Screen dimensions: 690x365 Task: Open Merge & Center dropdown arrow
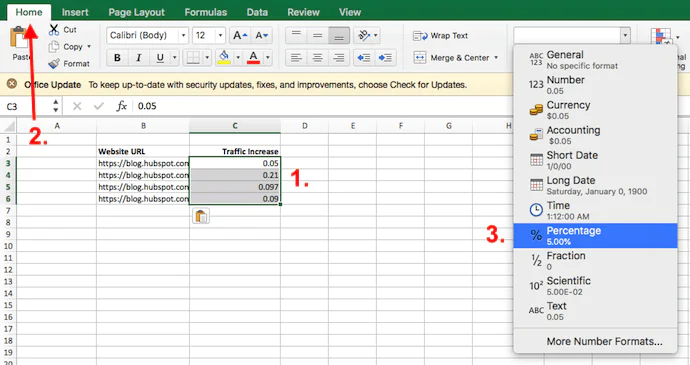pos(496,58)
